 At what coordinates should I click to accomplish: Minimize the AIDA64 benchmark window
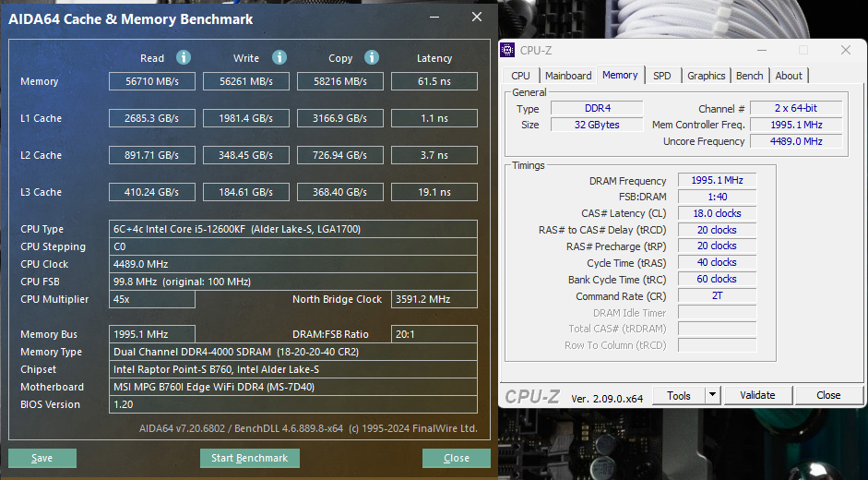click(x=434, y=18)
